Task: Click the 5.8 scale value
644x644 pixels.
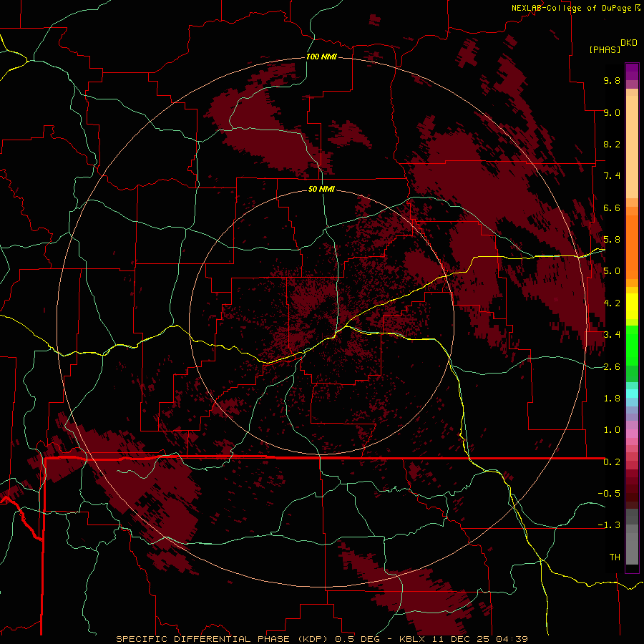Action: tap(612, 240)
